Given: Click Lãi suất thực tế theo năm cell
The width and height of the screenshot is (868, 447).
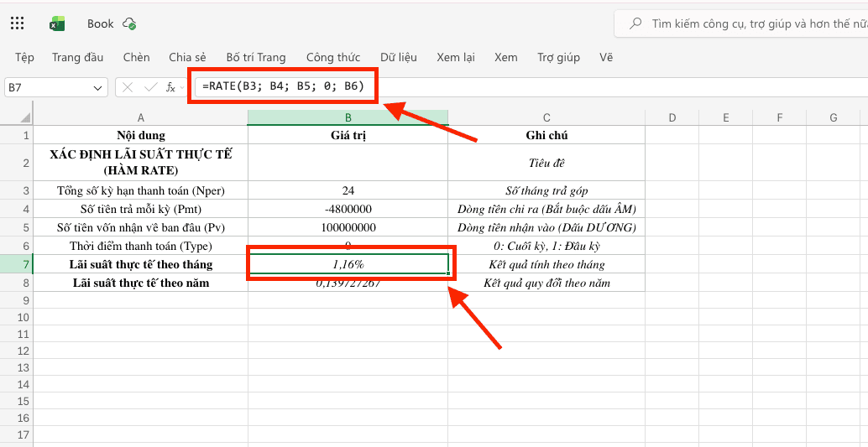Looking at the screenshot, I should [140, 283].
